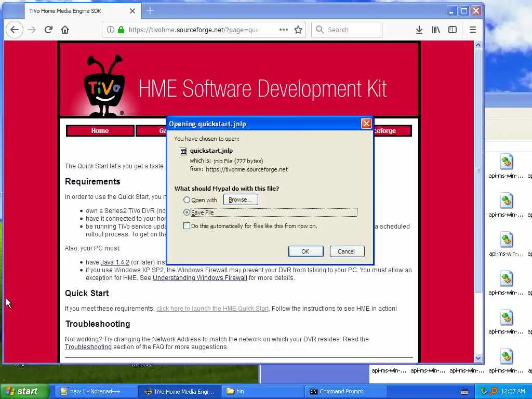This screenshot has width=532, height=399.
Task: Click the vertical scrollbar thumb of the page
Action: (x=478, y=170)
